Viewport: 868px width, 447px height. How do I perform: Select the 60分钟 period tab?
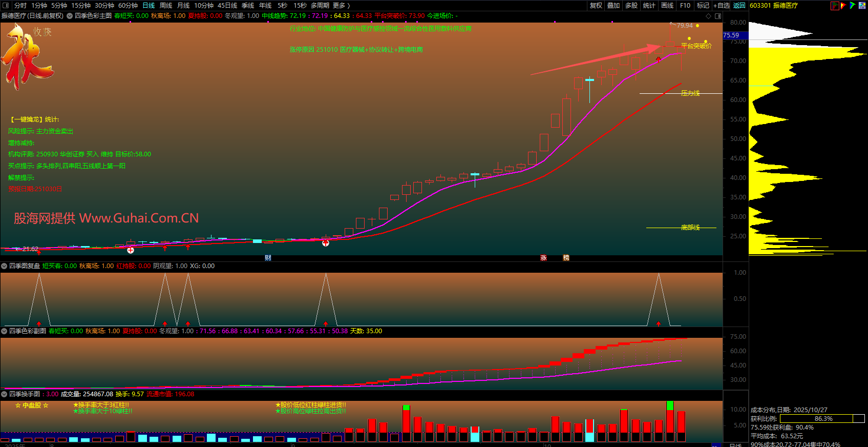coord(128,6)
